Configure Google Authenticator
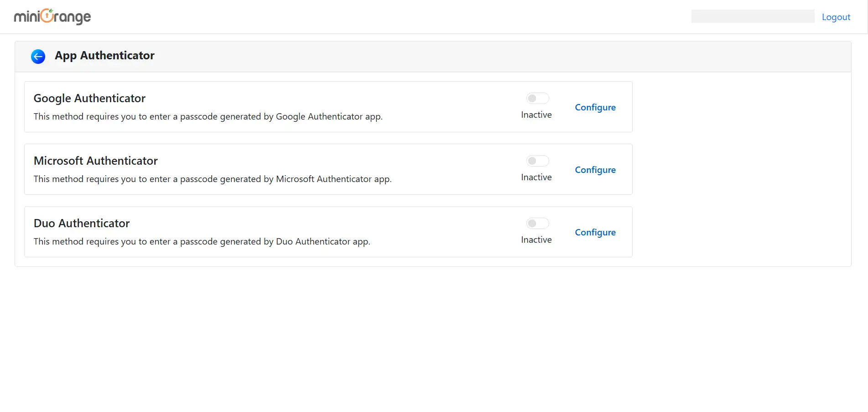868x412 pixels. pyautogui.click(x=595, y=107)
